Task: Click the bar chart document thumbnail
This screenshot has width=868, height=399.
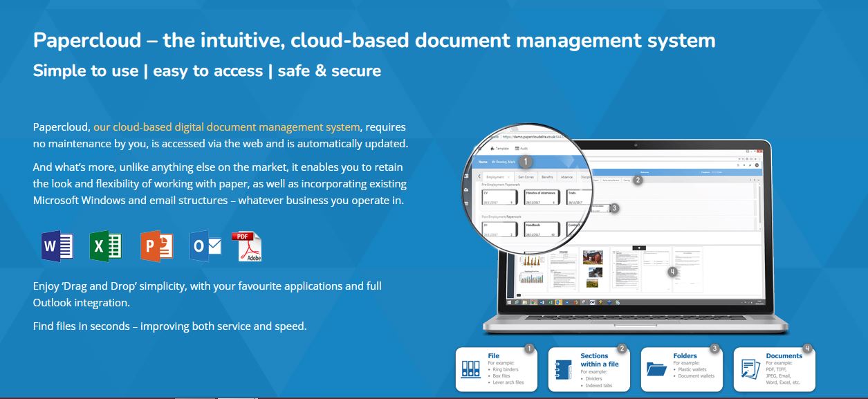Action: (532, 270)
